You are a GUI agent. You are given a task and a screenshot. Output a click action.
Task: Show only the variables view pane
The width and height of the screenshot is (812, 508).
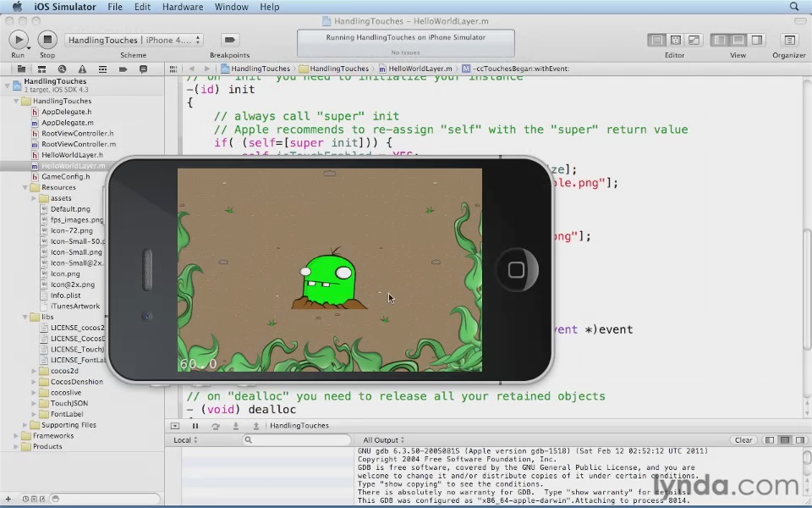pyautogui.click(x=770, y=440)
